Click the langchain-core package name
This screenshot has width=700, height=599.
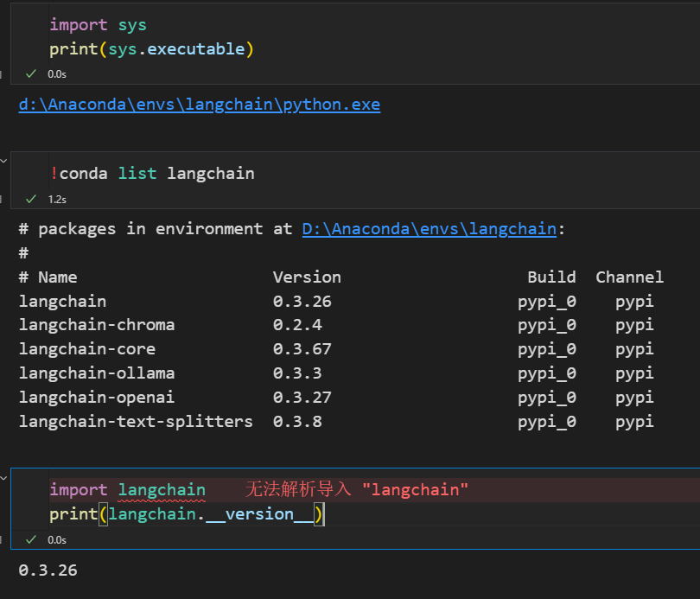tap(87, 349)
